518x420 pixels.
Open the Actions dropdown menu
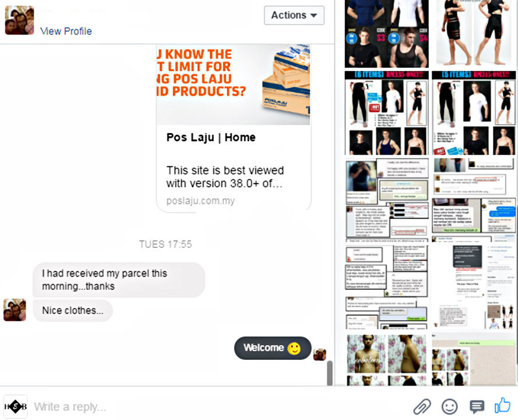tap(294, 15)
